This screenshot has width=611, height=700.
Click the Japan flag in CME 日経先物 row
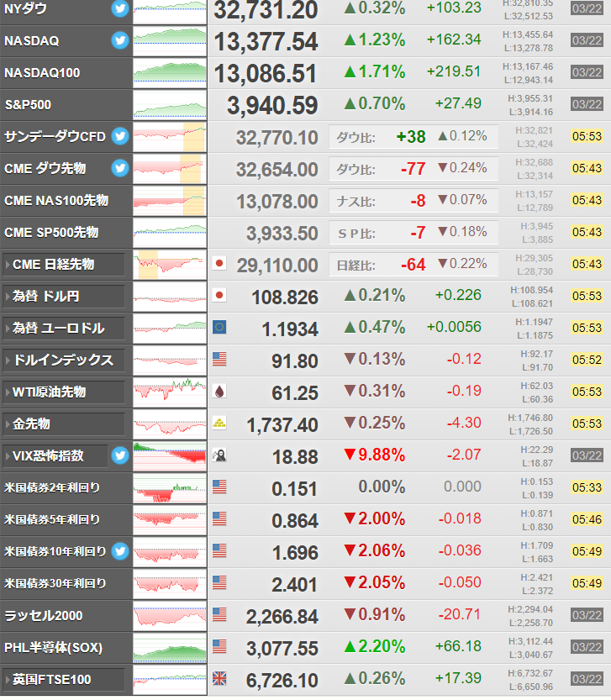(219, 263)
